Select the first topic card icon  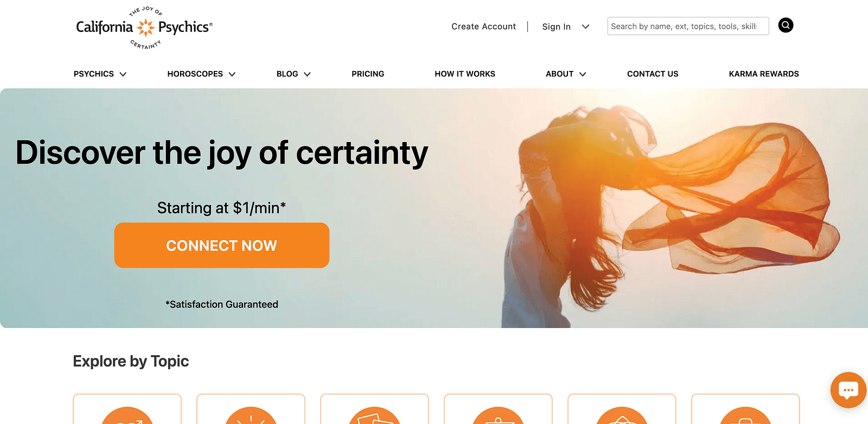[127, 415]
